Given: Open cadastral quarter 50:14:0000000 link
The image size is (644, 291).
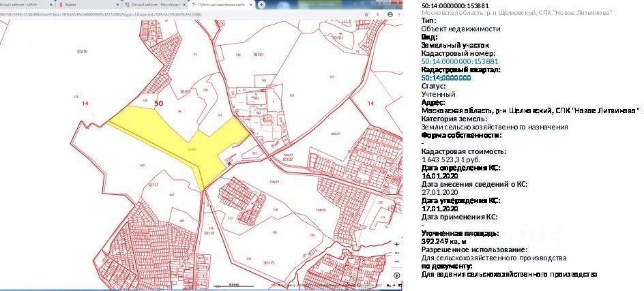Looking at the screenshot, I should click(446, 78).
